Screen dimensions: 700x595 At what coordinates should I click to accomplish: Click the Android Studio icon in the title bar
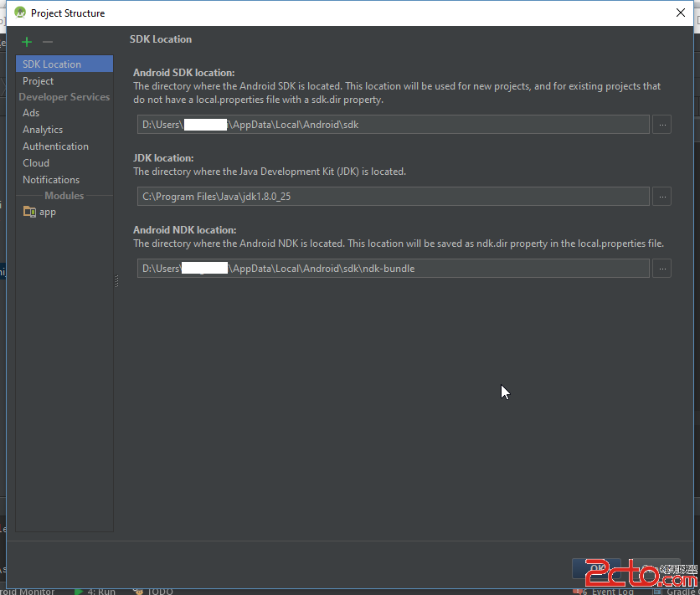click(20, 13)
